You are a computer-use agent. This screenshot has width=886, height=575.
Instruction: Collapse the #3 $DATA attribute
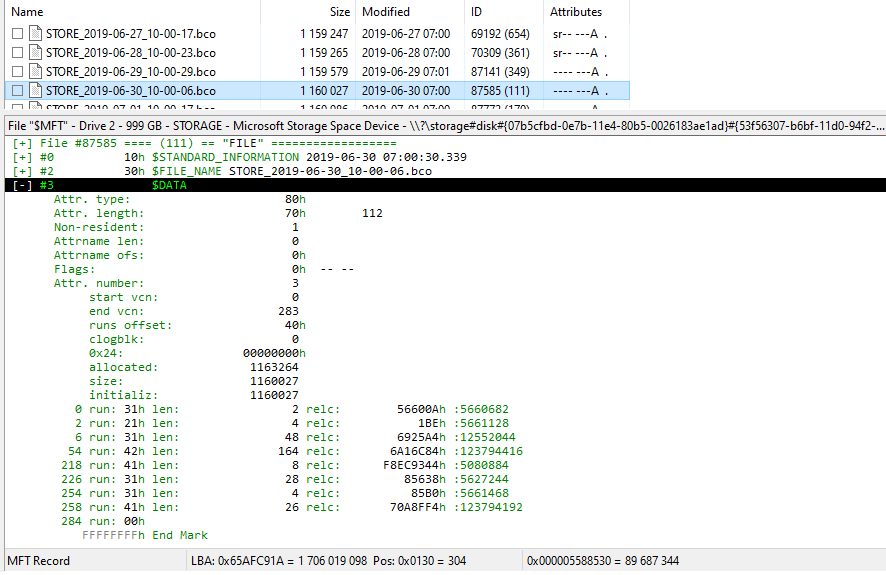point(22,185)
